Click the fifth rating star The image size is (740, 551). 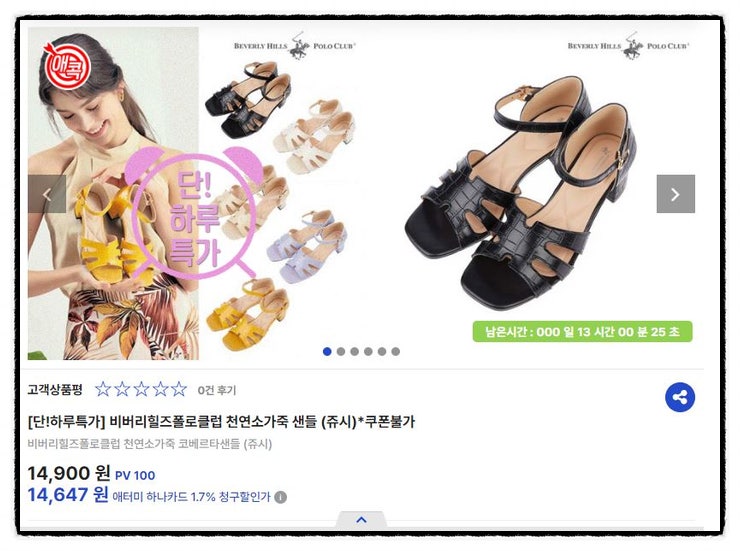coord(179,389)
